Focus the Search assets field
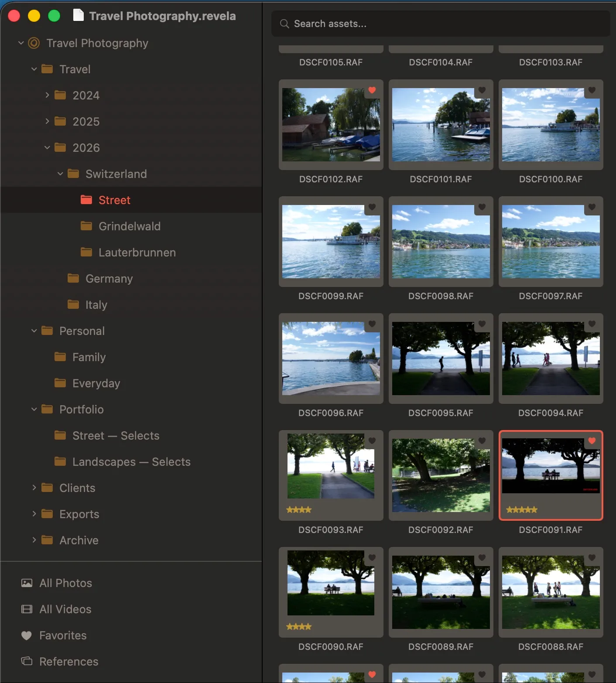616x683 pixels. [441, 24]
